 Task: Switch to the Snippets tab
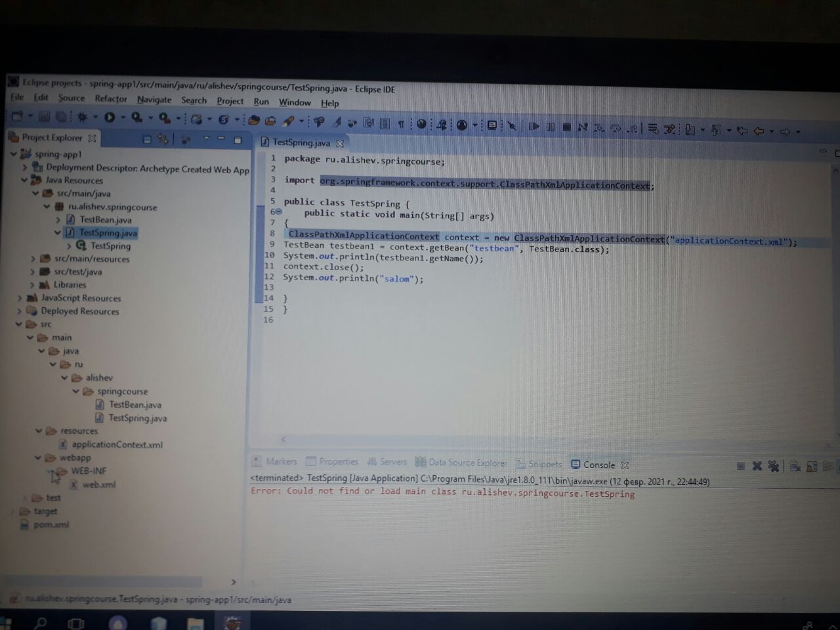point(540,464)
